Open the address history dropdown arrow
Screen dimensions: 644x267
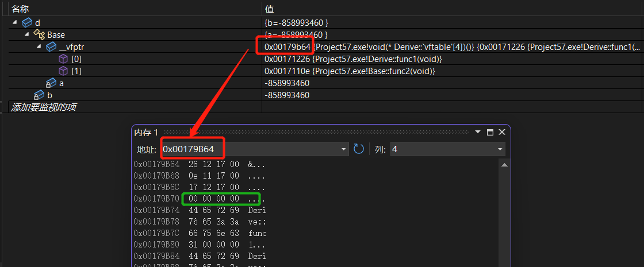pyautogui.click(x=344, y=149)
